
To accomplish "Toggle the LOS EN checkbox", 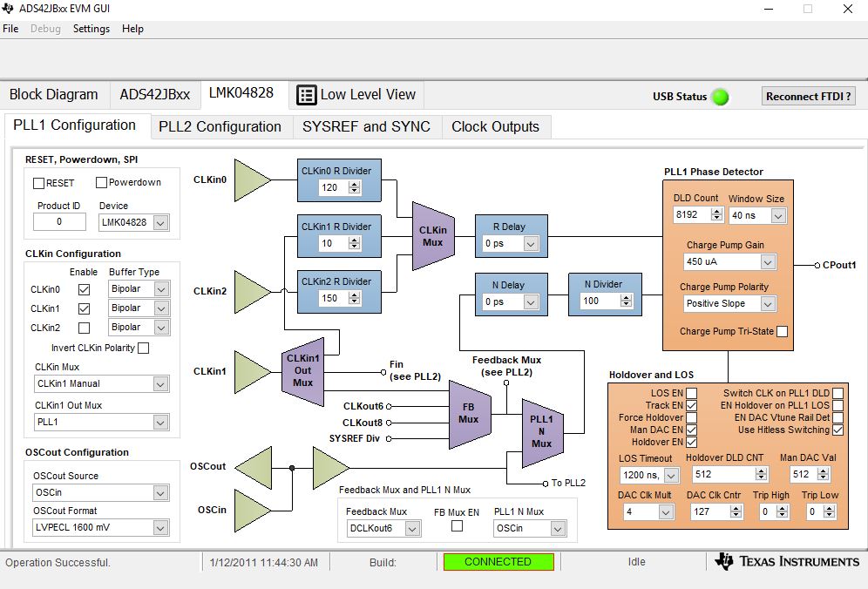I will click(691, 393).
